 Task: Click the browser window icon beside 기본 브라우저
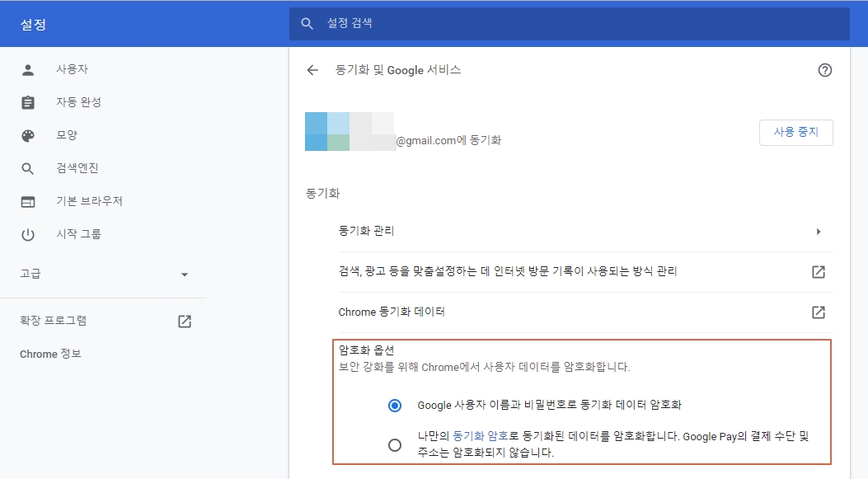click(x=28, y=202)
